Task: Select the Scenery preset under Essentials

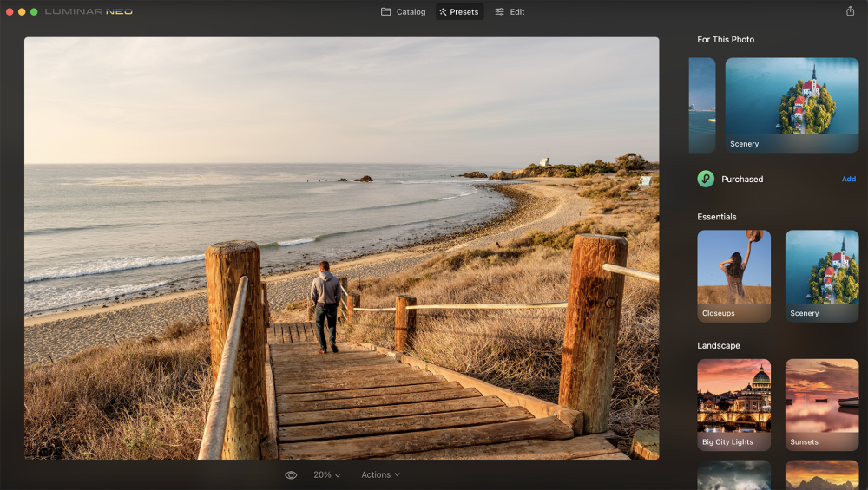Action: [822, 276]
